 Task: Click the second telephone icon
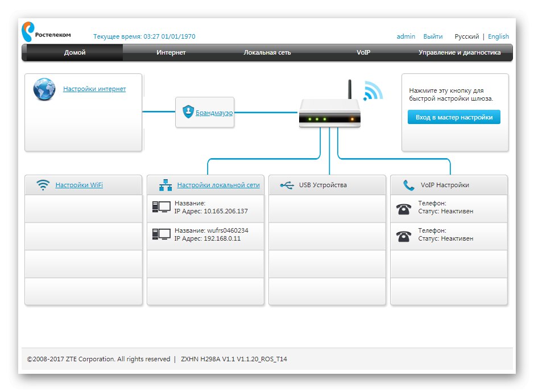[404, 236]
